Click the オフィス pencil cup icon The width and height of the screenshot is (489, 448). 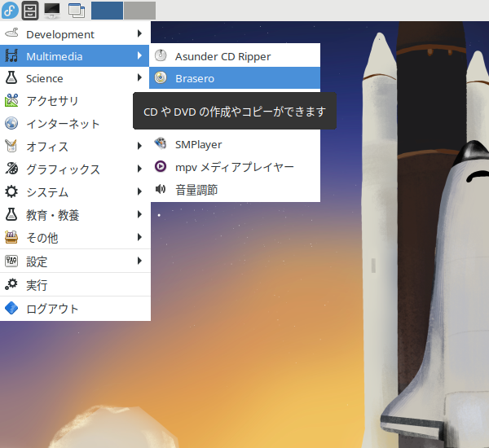coord(11,146)
